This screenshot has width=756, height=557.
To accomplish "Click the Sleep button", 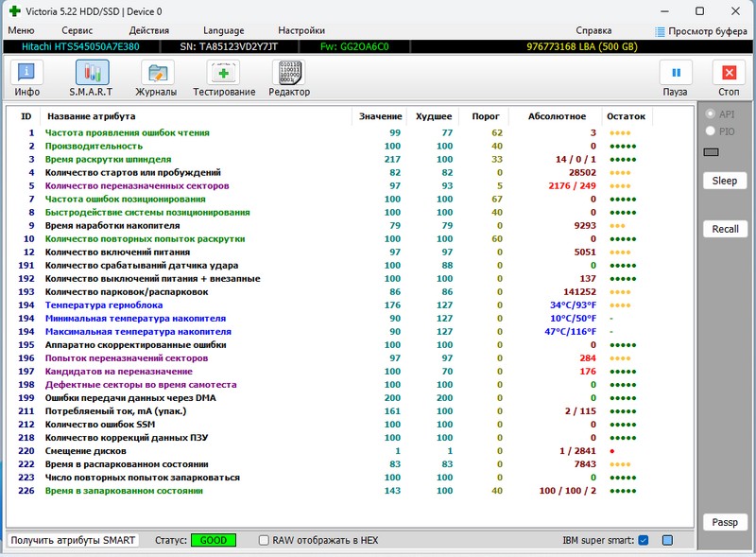I will [x=725, y=181].
